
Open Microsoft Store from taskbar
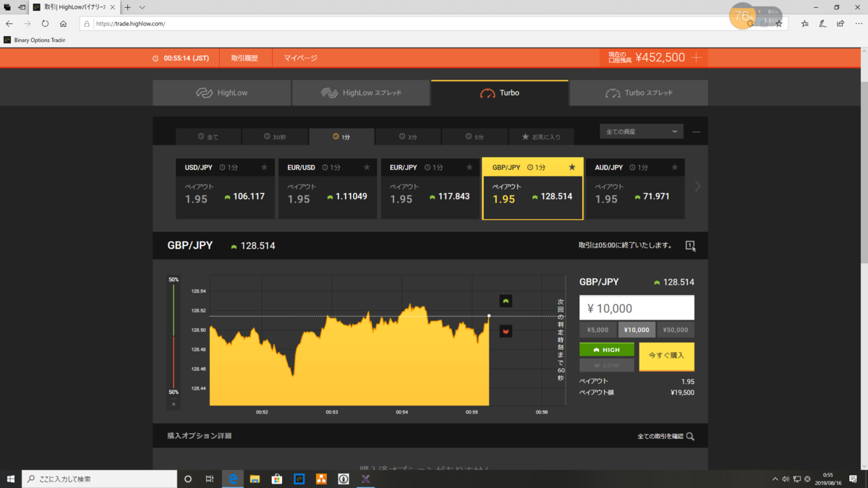click(276, 479)
